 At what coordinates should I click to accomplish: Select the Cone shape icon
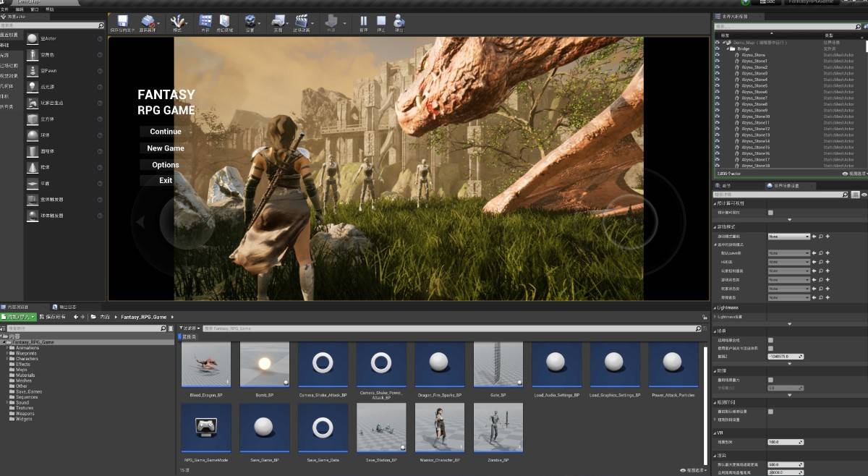point(33,167)
